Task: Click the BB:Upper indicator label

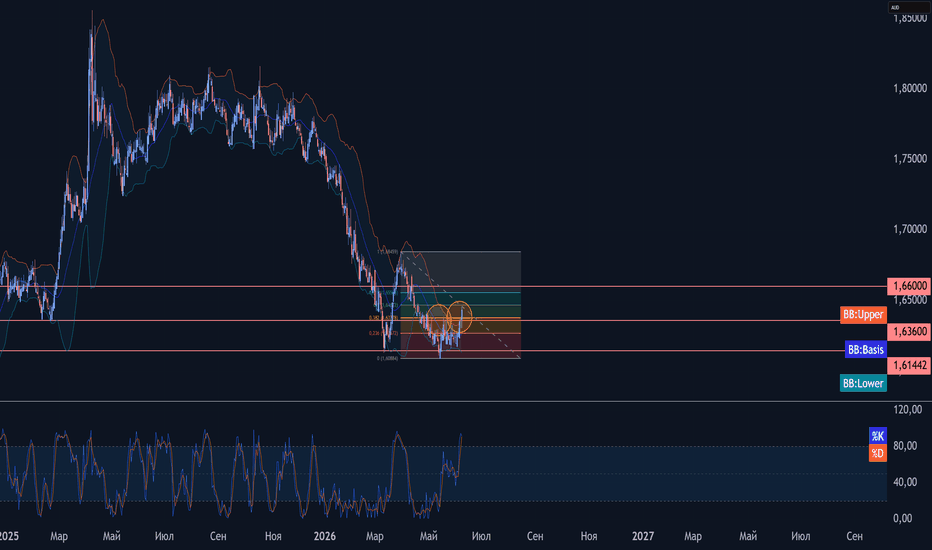Action: (863, 315)
